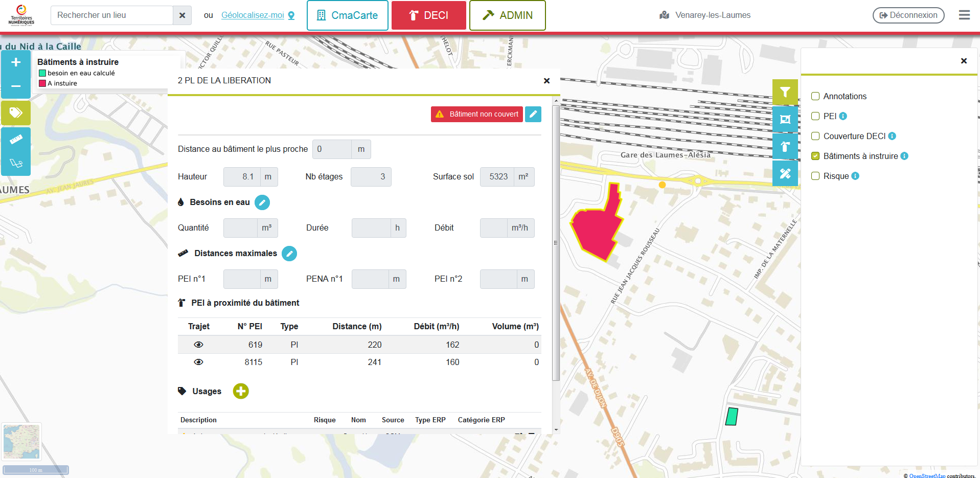Edit the Distances maximales section
980x478 pixels.
(x=289, y=254)
